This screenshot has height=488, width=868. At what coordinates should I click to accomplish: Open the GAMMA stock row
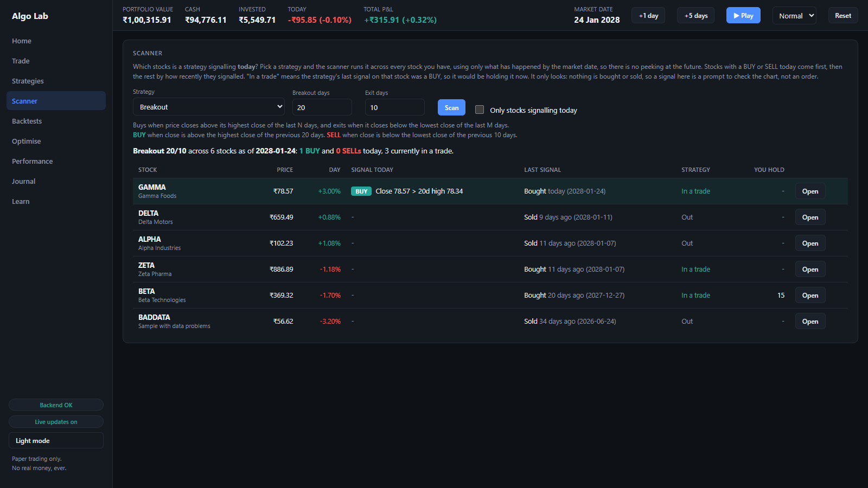click(810, 191)
